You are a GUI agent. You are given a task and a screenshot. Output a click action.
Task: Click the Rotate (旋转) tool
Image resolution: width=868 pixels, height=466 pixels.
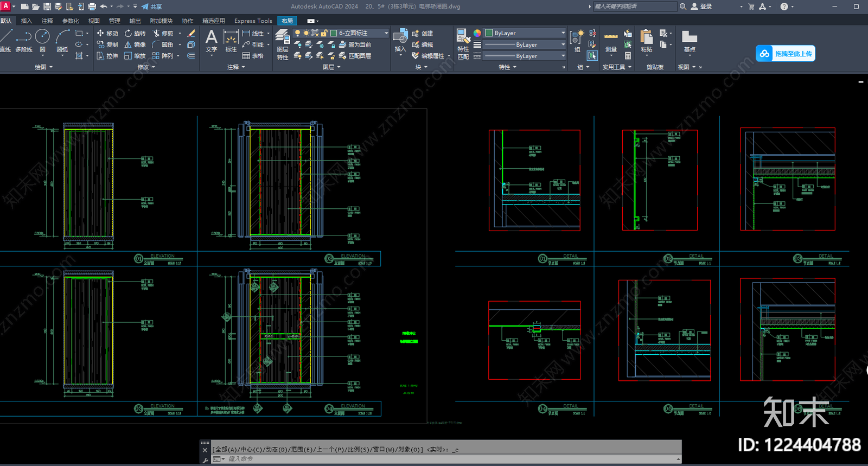coord(135,33)
